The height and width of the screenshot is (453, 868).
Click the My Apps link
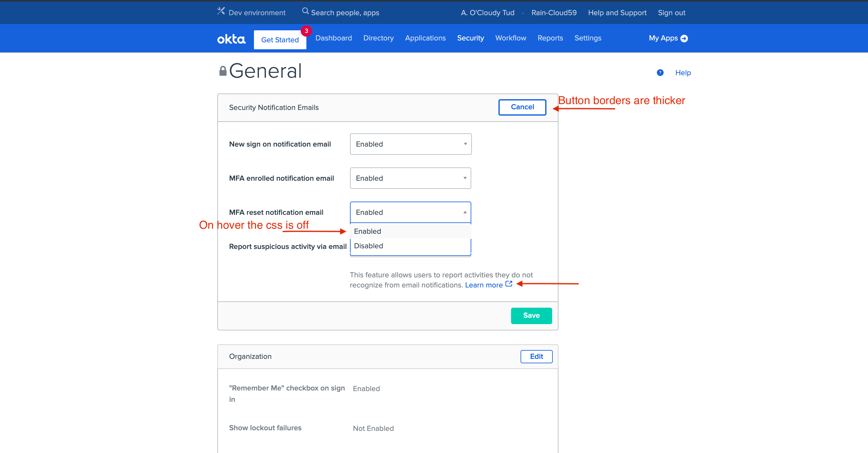point(663,38)
